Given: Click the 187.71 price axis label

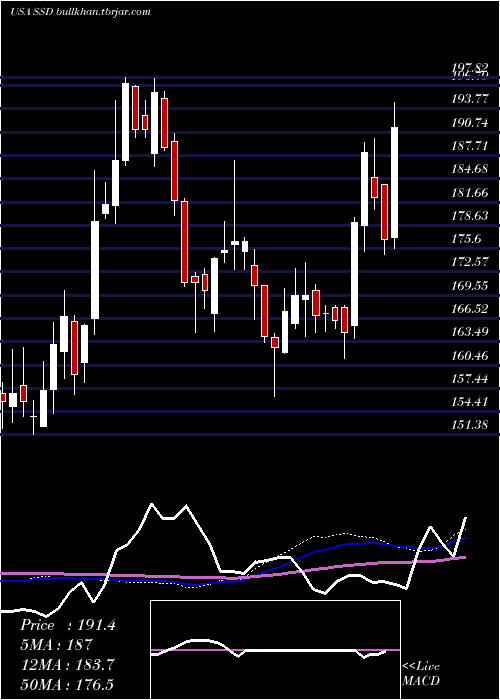Looking at the screenshot, I should tap(470, 146).
